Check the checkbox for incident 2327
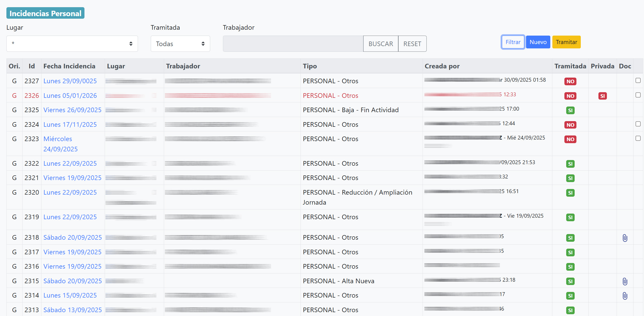644x316 pixels. coord(638,80)
